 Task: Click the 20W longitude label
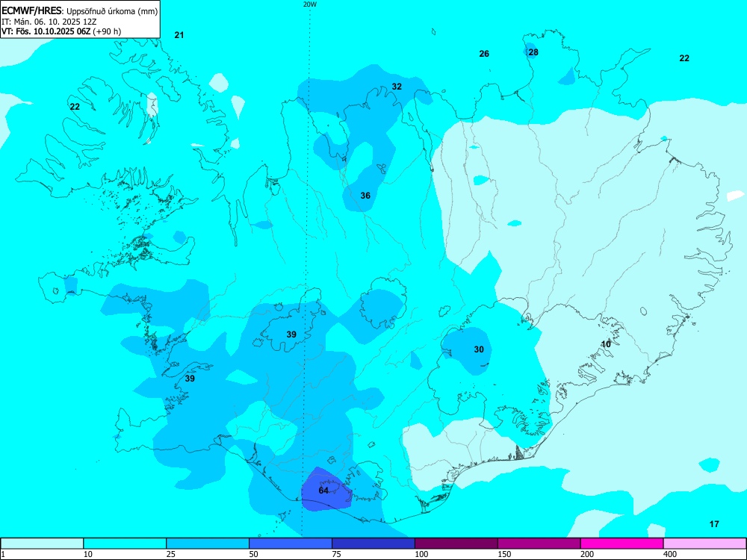(310, 4)
